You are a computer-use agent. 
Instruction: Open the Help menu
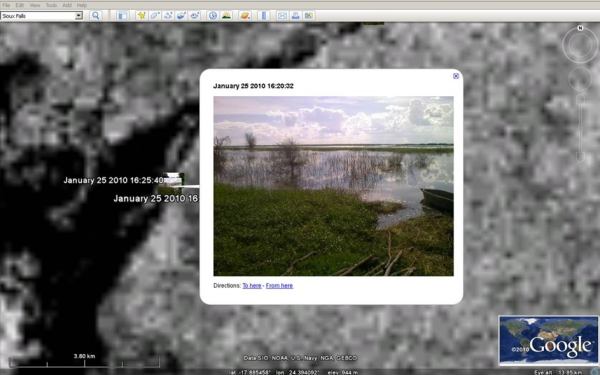82,5
